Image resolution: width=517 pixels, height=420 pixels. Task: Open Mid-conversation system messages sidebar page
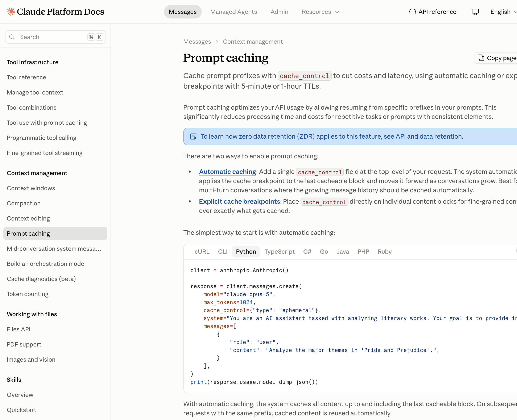(x=54, y=249)
